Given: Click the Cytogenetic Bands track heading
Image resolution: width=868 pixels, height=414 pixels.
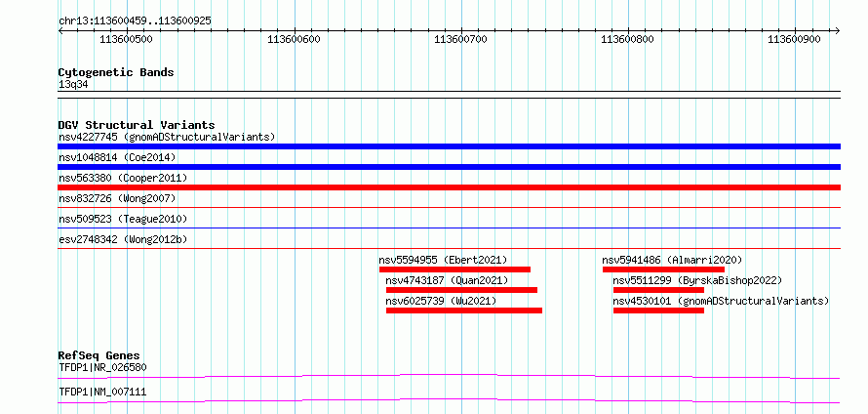Looking at the screenshot, I should click(x=116, y=72).
